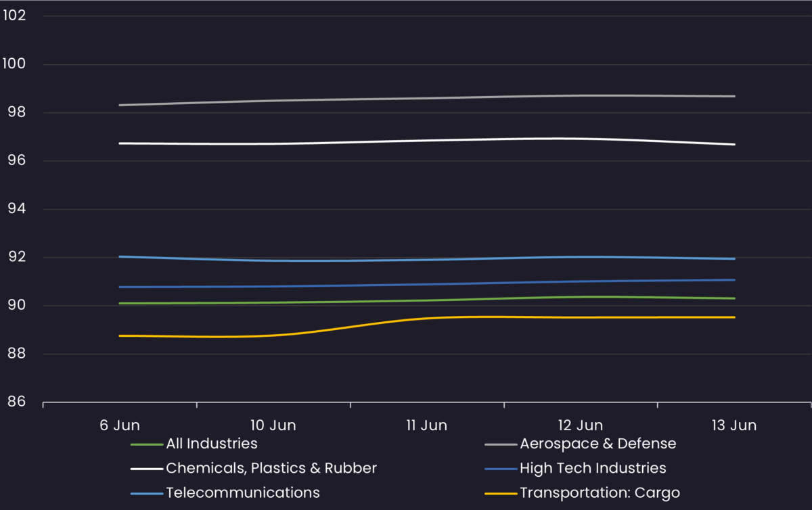Select Chemicals, Plastics & Rubber legend label
The height and width of the screenshot is (510, 812).
[271, 468]
